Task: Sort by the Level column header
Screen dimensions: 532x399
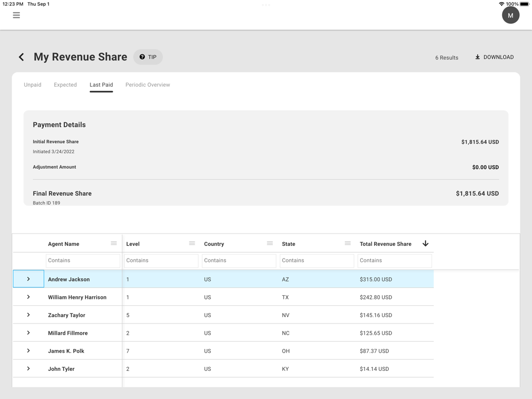Action: (132, 244)
